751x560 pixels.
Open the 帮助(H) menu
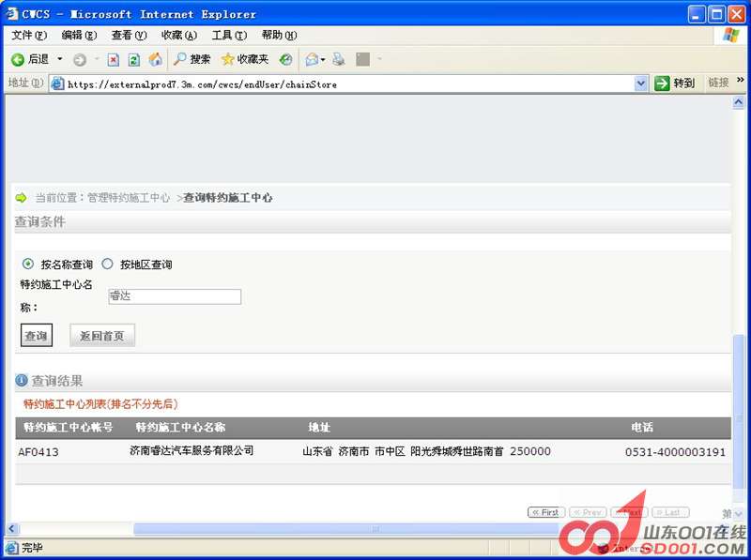pyautogui.click(x=279, y=35)
